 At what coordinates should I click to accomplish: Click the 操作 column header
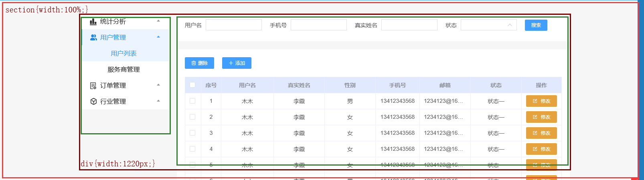[x=541, y=85]
